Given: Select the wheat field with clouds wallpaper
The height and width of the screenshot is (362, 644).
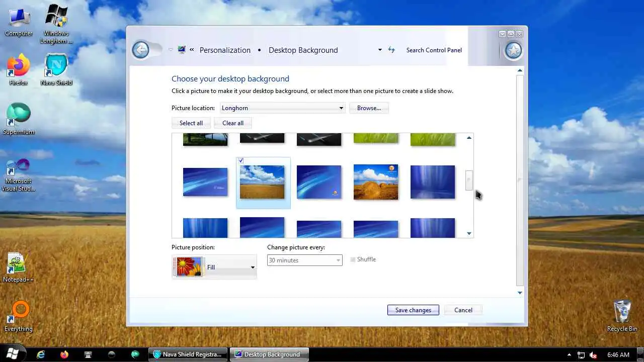Looking at the screenshot, I should click(262, 182).
